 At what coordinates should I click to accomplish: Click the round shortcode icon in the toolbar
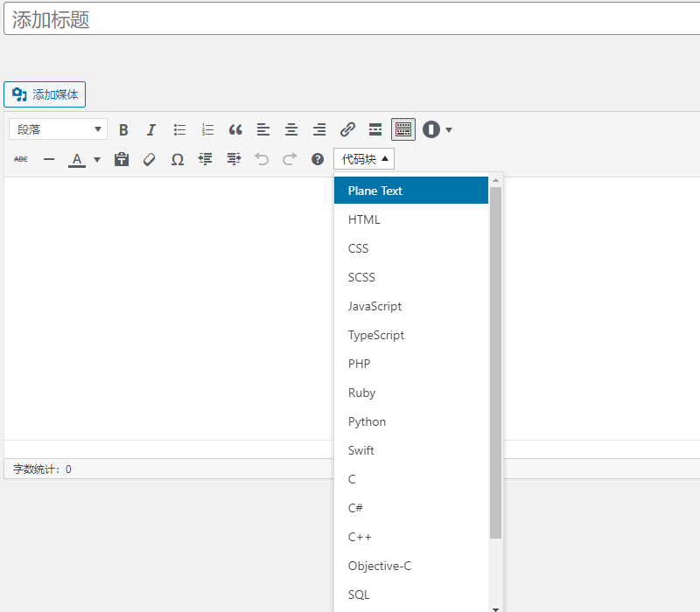point(431,129)
